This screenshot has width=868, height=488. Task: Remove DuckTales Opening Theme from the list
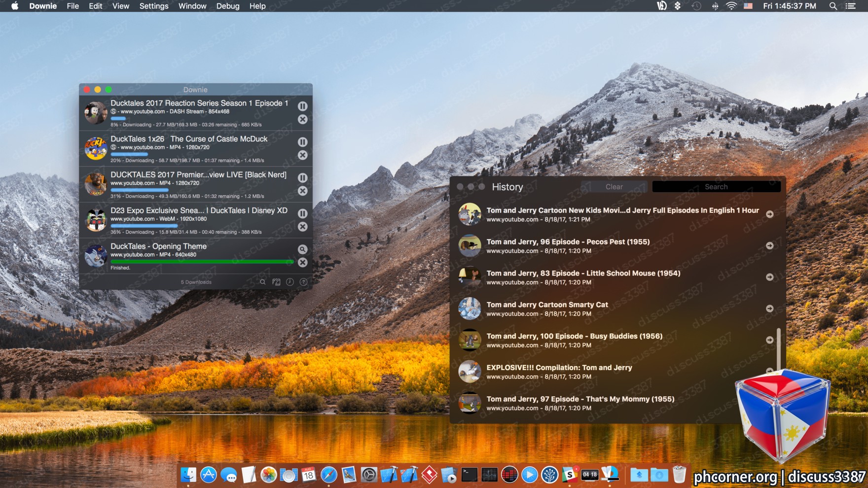(302, 263)
